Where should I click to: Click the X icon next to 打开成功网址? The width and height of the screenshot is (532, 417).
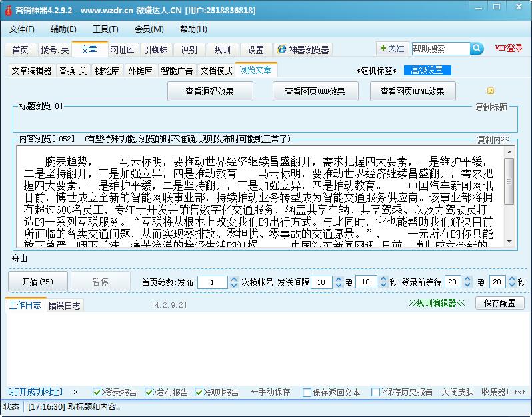(x=75, y=392)
